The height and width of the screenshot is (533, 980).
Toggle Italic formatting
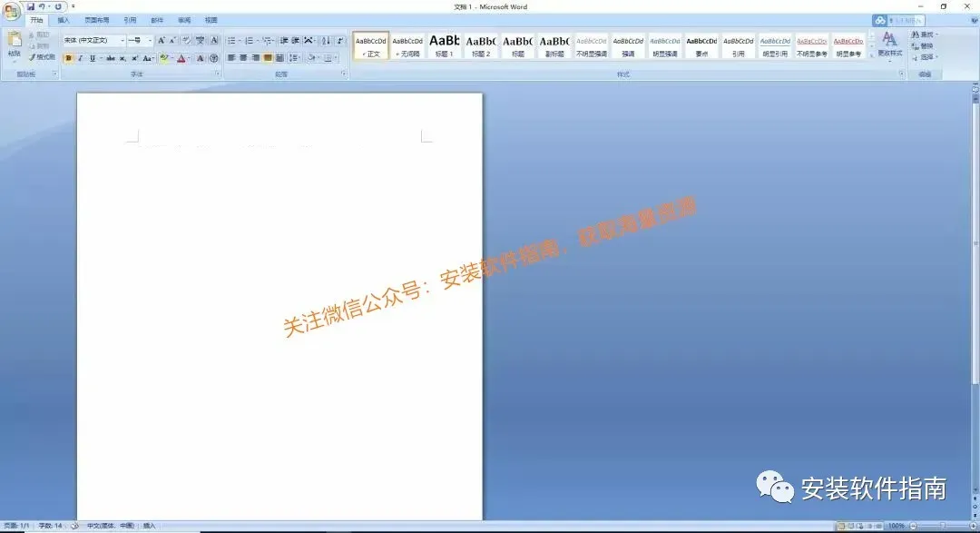coord(81,58)
